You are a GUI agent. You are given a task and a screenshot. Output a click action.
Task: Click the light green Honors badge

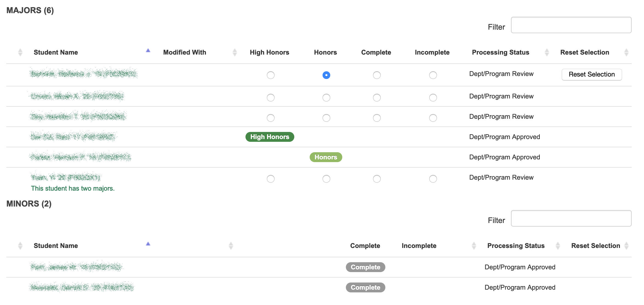[x=326, y=157]
